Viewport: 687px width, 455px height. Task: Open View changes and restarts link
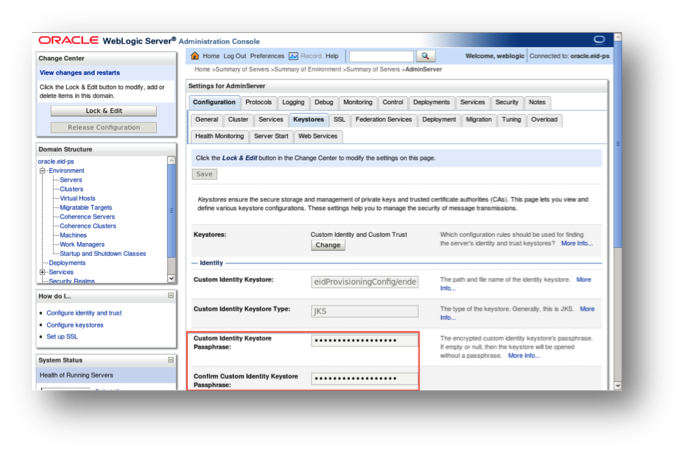tap(80, 73)
